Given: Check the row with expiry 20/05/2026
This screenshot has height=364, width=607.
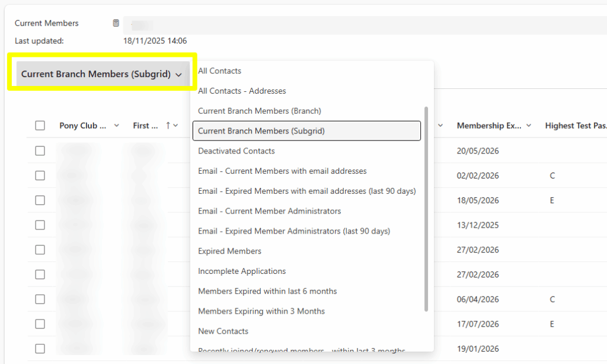Looking at the screenshot, I should coord(40,151).
